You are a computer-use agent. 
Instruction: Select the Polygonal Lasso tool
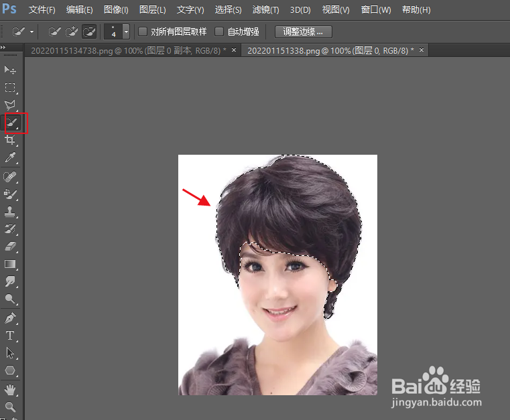[10, 104]
